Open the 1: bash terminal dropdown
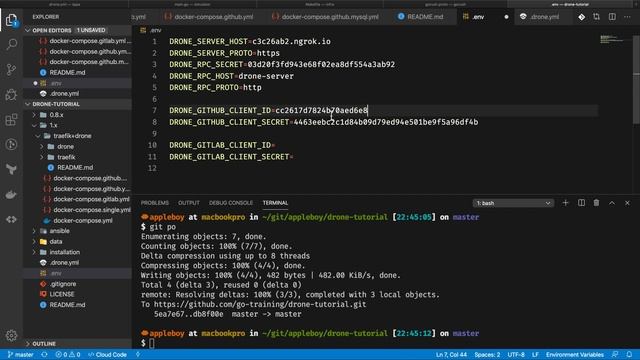 (513, 203)
